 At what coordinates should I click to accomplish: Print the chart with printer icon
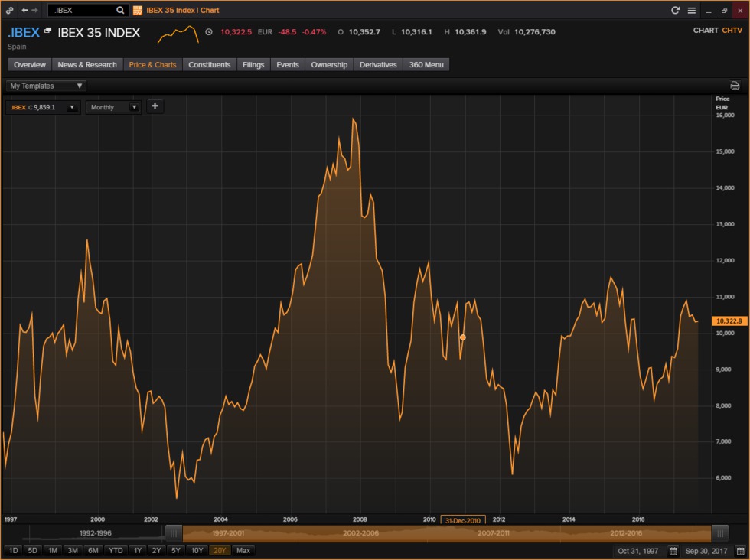[735, 86]
